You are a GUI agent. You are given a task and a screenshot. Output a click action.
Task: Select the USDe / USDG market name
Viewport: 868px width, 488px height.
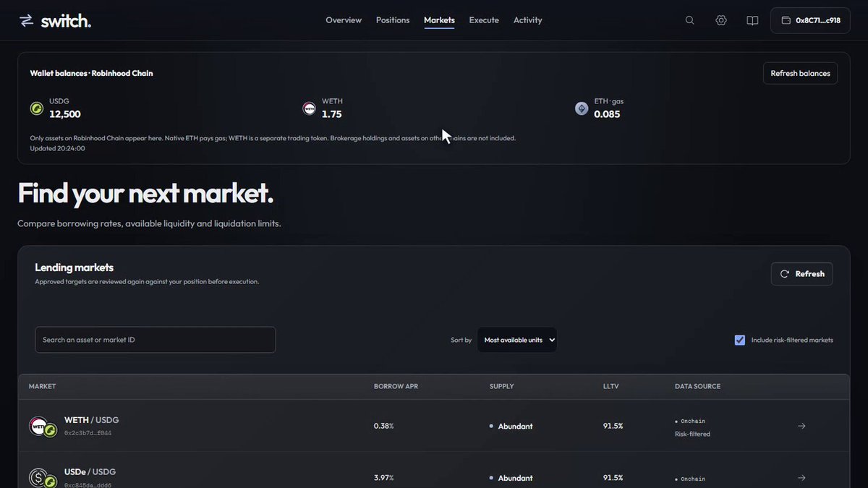90,472
